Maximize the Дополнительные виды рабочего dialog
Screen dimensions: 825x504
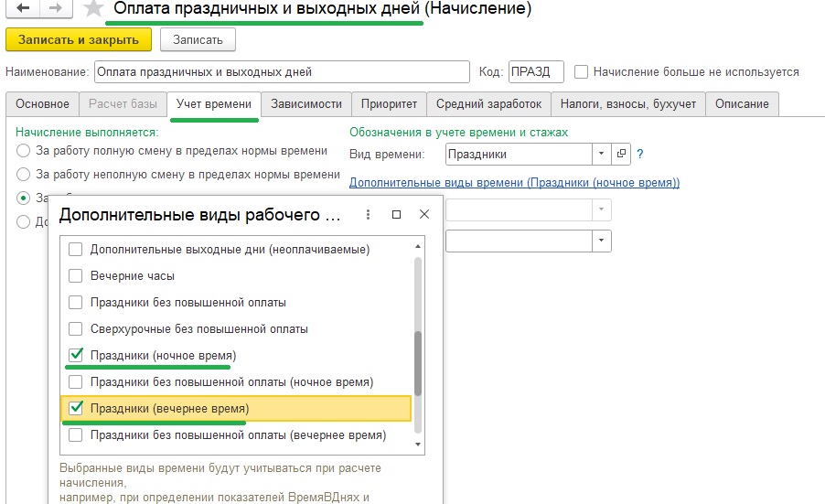pyautogui.click(x=396, y=214)
